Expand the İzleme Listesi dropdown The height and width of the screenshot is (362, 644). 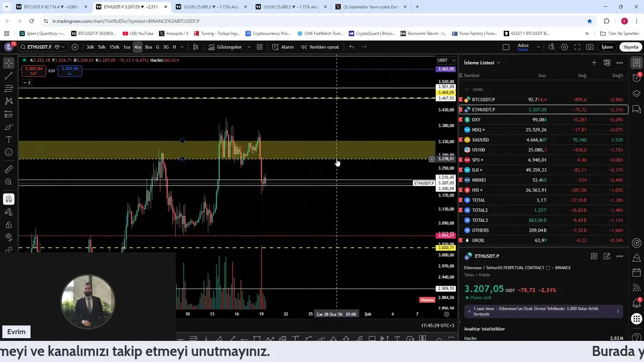(482, 62)
